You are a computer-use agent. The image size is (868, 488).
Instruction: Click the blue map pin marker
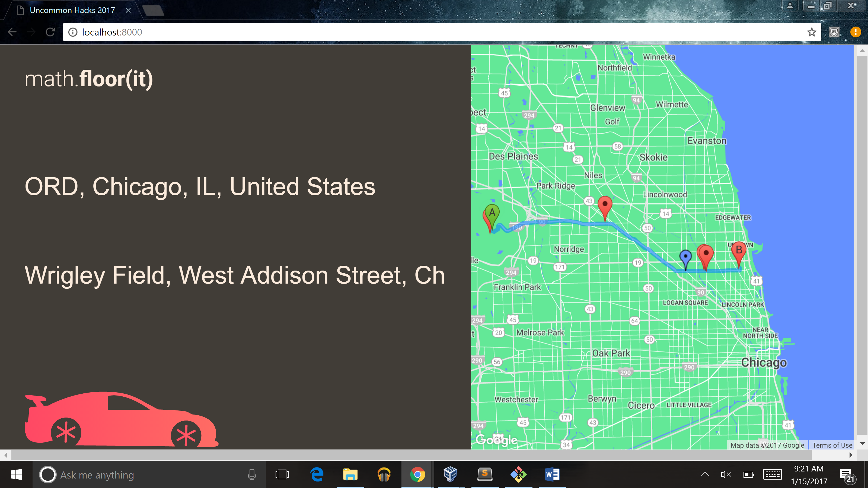(685, 257)
